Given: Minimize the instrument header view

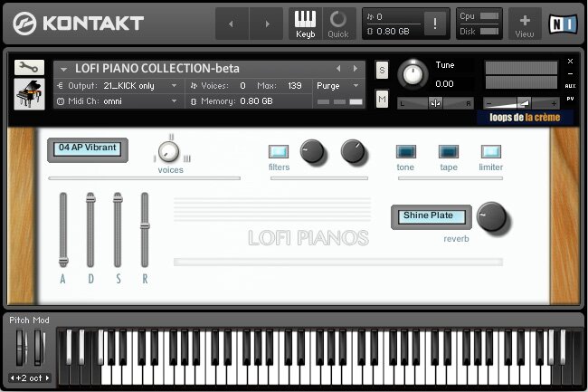Looking at the screenshot, I should pos(570,74).
